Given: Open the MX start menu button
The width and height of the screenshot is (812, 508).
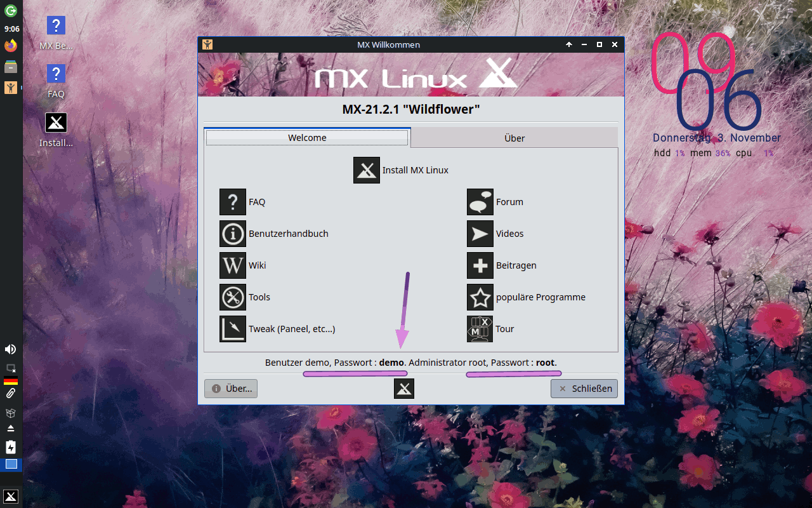Looking at the screenshot, I should click(x=11, y=497).
